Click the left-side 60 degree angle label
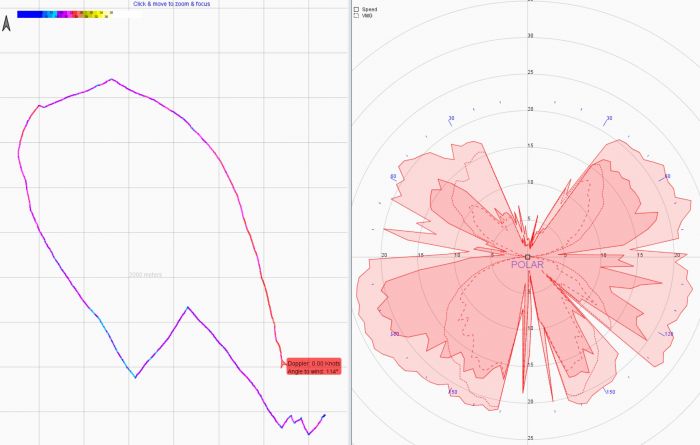This screenshot has width=700, height=445. click(393, 177)
